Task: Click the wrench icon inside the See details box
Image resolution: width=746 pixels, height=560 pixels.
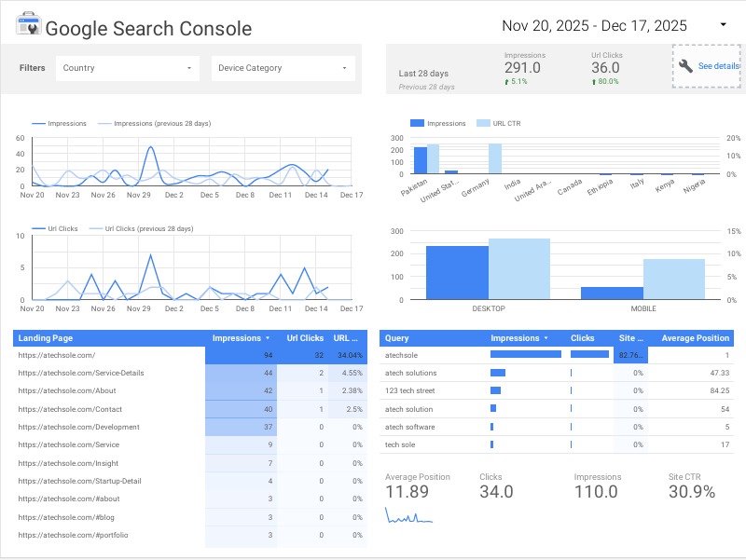Action: [684, 66]
